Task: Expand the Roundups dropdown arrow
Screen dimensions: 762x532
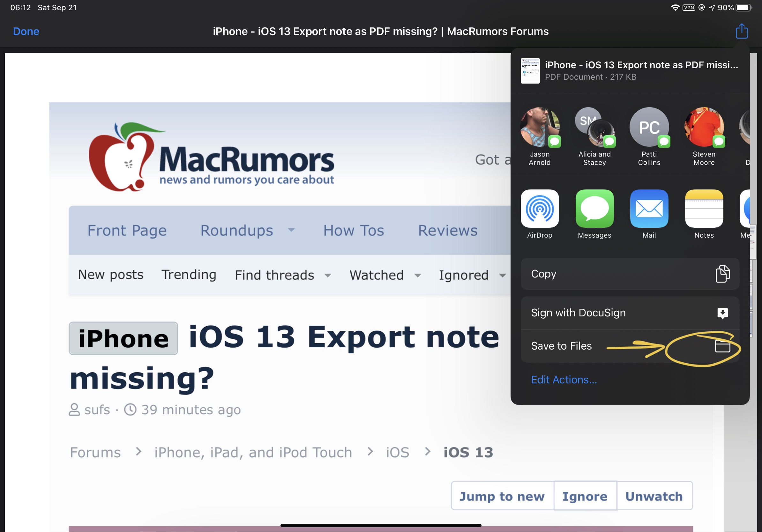Action: 291,230
